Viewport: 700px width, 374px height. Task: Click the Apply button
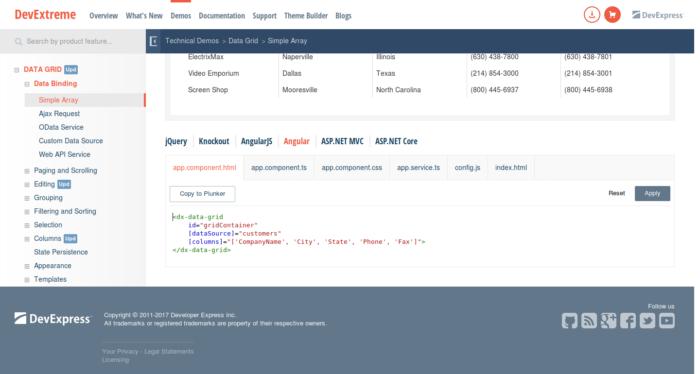coord(652,193)
